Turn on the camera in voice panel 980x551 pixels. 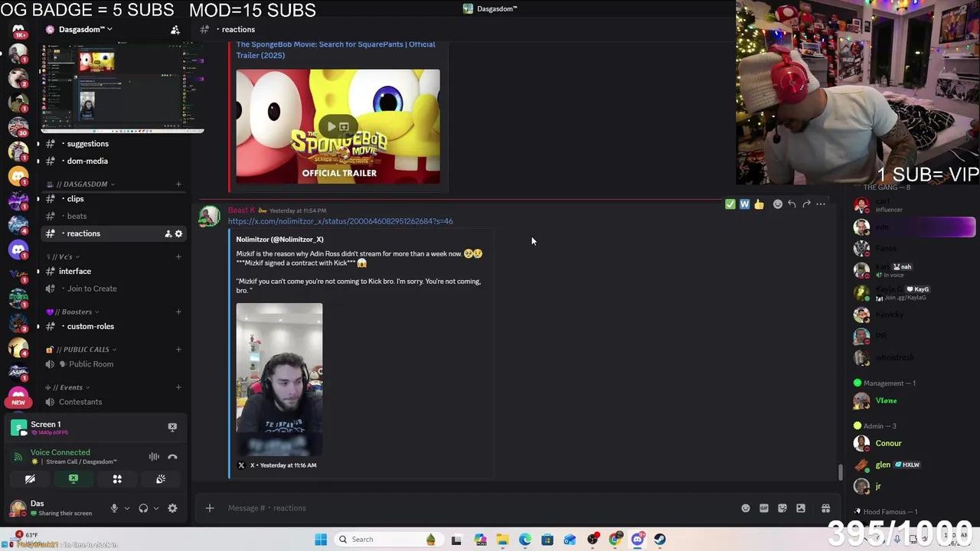(x=30, y=479)
